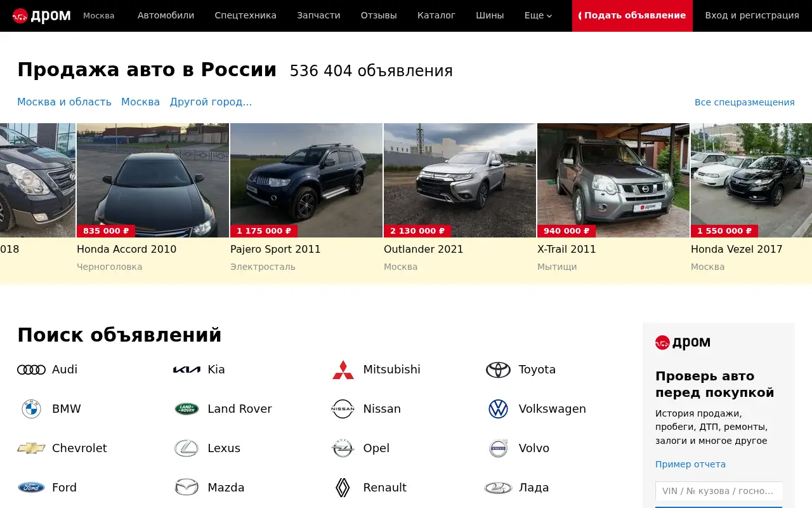
Task: Click the Nissan logo icon
Action: click(343, 409)
